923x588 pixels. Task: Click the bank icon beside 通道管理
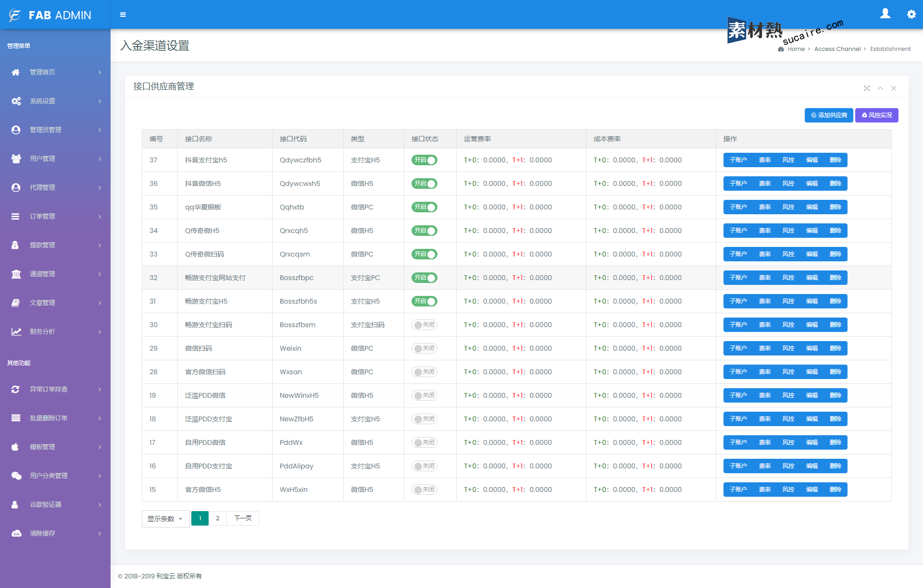point(16,274)
